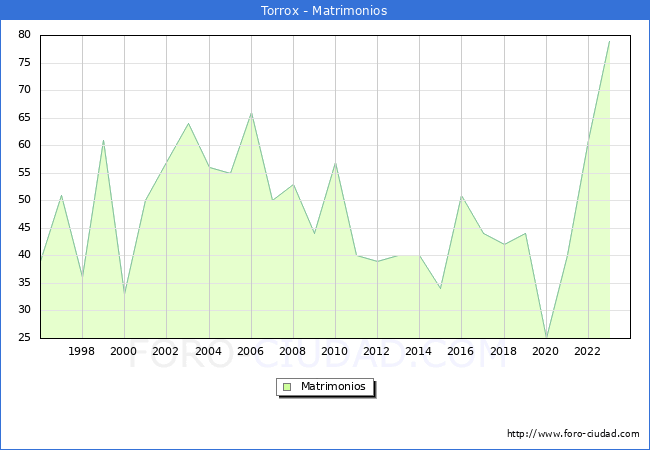Click the x-axis label 2002
Image resolution: width=650 pixels, height=450 pixels.
click(x=165, y=351)
